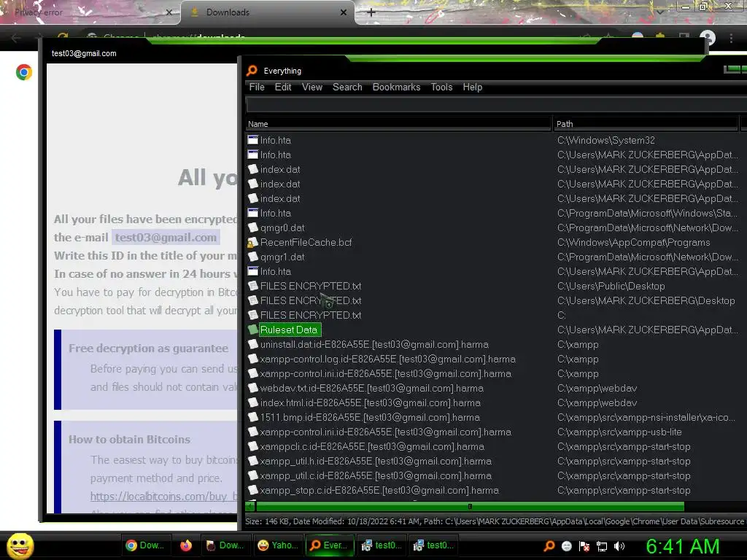
Task: Select the qmgr1.dat file icon
Action: click(253, 257)
